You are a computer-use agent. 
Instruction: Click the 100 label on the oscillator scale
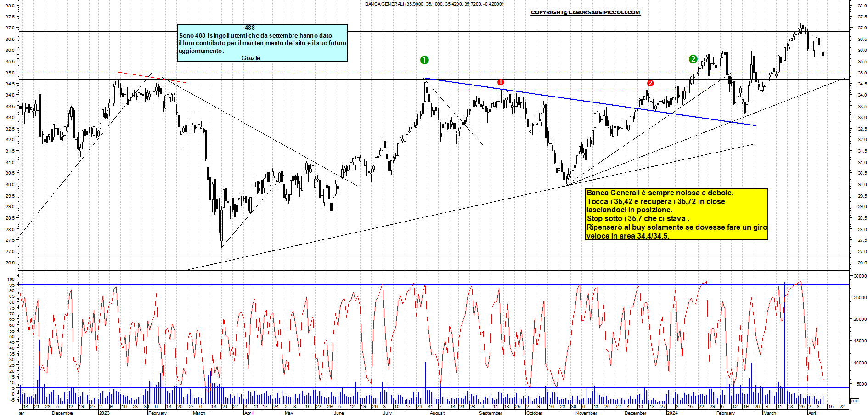(11, 279)
